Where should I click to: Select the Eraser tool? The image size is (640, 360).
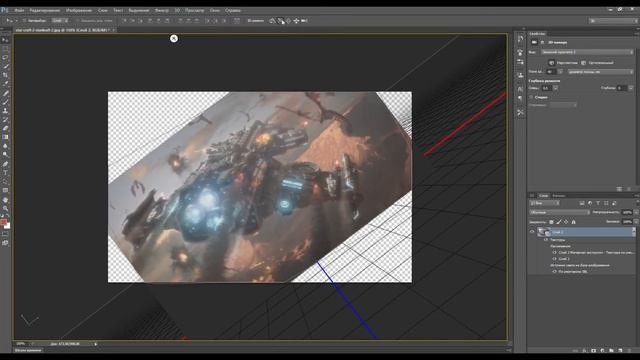[x=5, y=128]
